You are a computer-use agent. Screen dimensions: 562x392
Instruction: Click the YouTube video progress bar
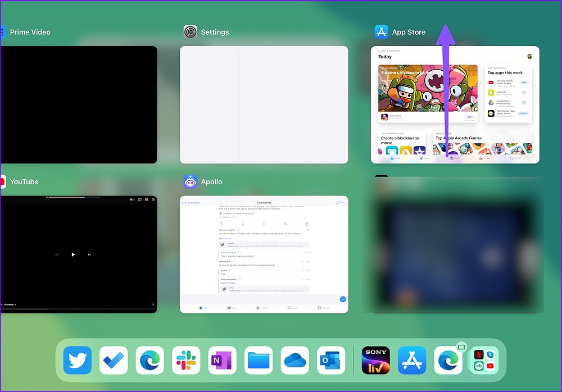pyautogui.click(x=77, y=309)
